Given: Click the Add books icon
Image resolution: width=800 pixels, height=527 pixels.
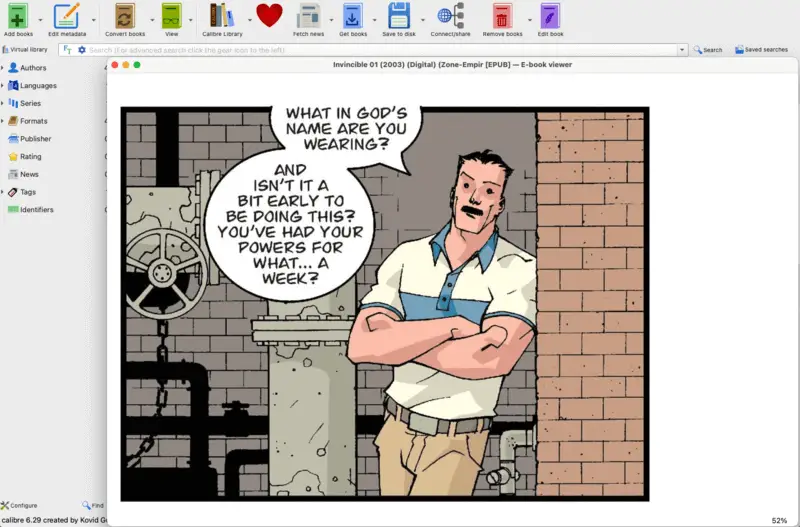Looking at the screenshot, I should point(17,16).
